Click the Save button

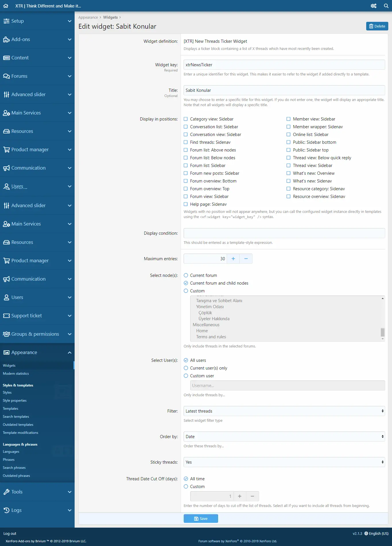(201, 519)
